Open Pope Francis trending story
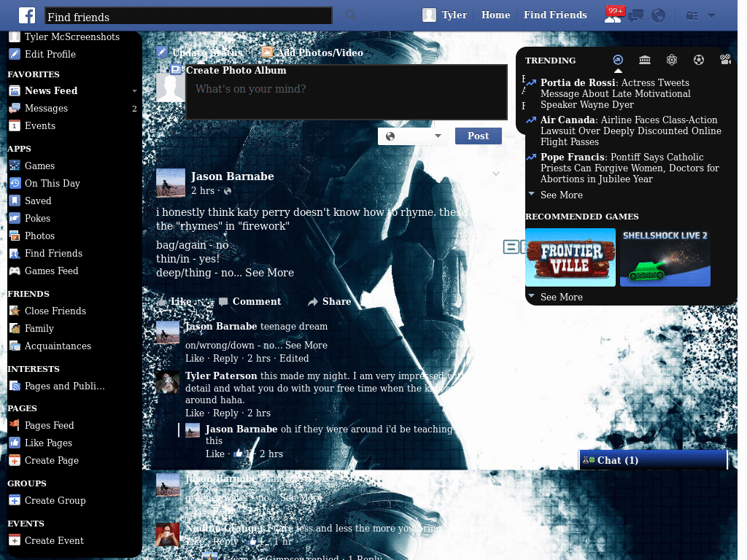Screen dimensions: 747x560 [630, 168]
